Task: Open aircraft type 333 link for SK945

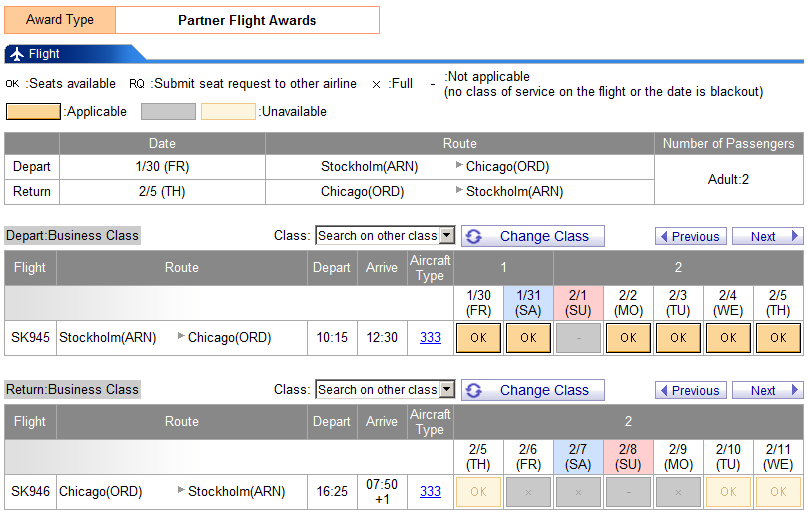Action: click(430, 338)
